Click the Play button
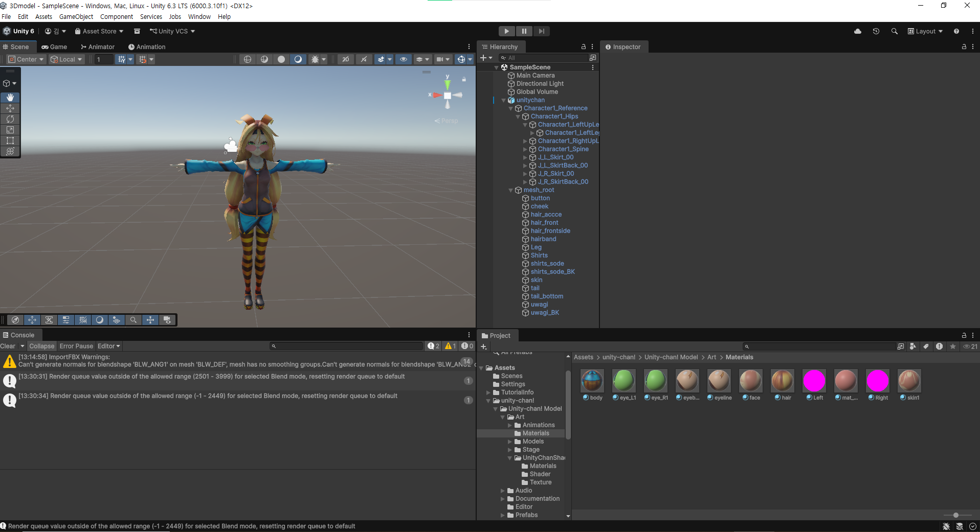Image resolution: width=980 pixels, height=532 pixels. 507,31
